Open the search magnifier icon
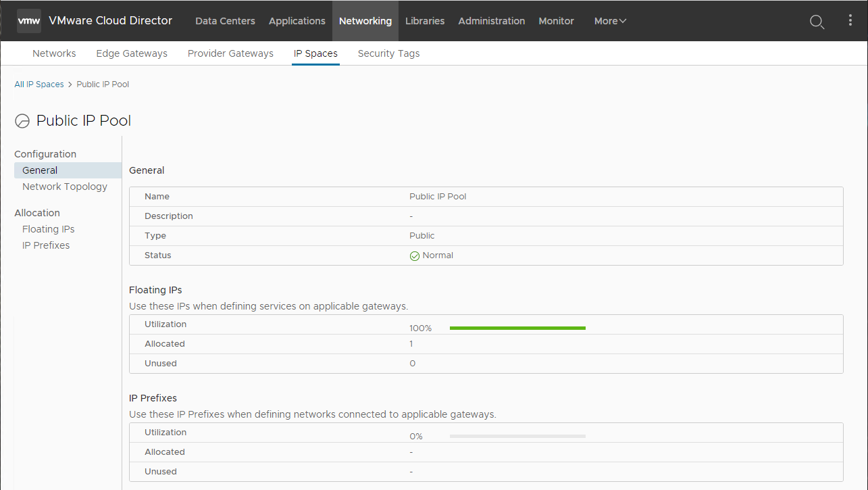868x490 pixels. (x=817, y=22)
